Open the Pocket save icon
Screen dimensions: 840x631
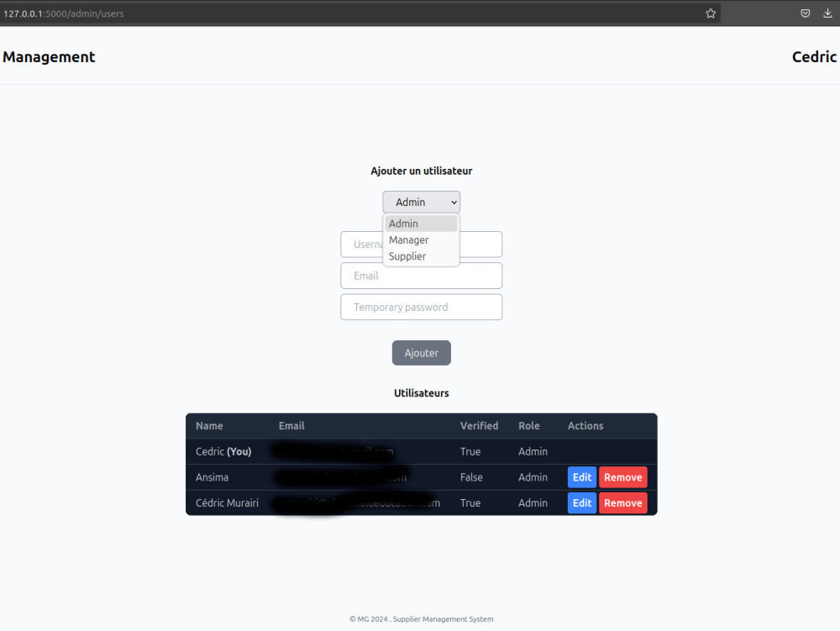click(x=806, y=13)
